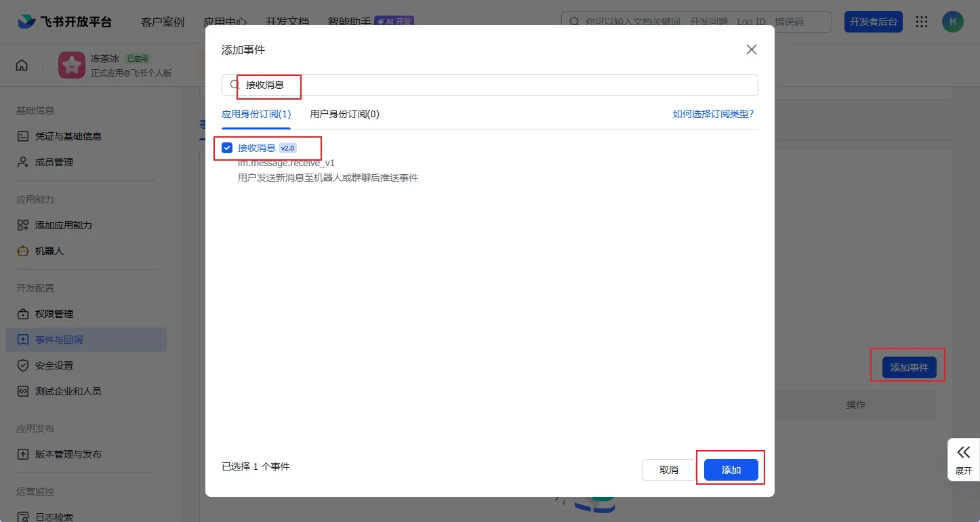The width and height of the screenshot is (980, 522).
Task: Click the user avatar in the top right
Action: pyautogui.click(x=952, y=22)
